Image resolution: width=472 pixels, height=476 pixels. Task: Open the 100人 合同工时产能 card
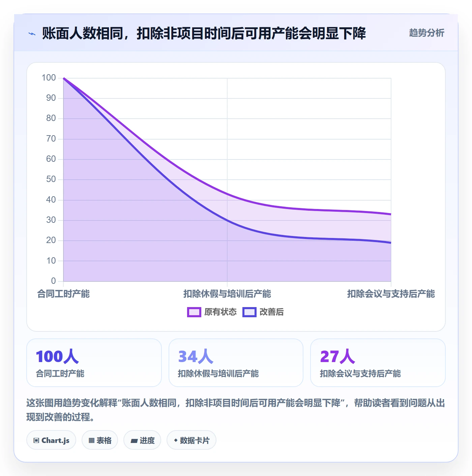click(94, 363)
